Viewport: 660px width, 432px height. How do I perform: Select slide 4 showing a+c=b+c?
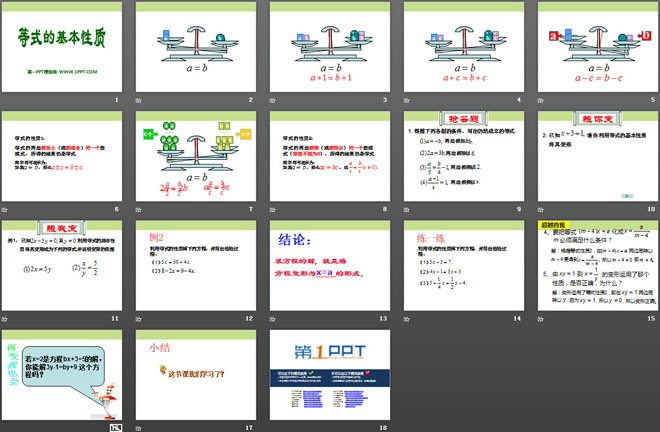point(464,47)
